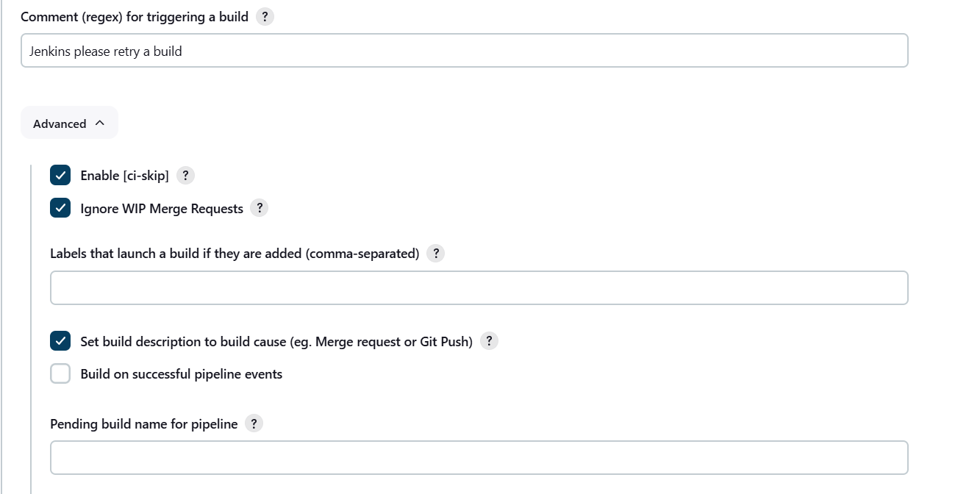Click 'Build on successful pipeline events' label text
This screenshot has height=494, width=980.
(x=181, y=374)
